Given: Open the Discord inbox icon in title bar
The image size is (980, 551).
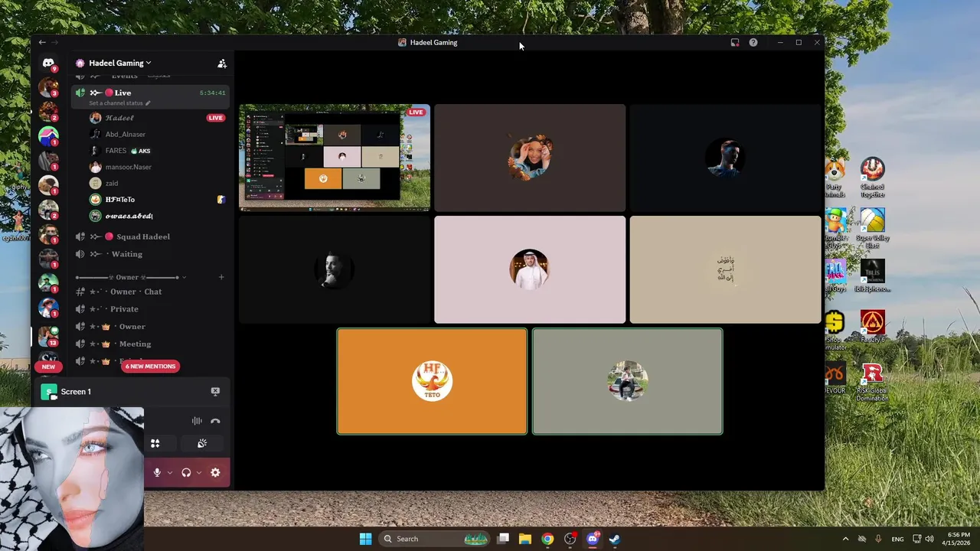Looking at the screenshot, I should (735, 43).
